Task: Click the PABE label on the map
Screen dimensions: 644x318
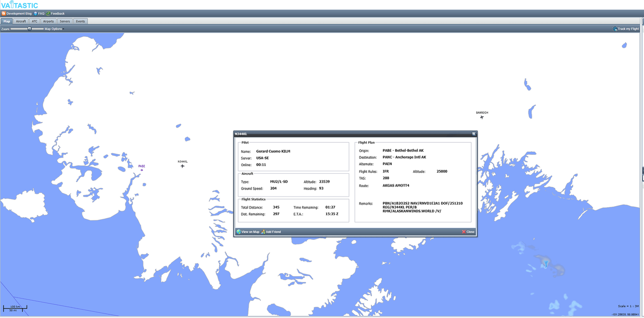Action: pyautogui.click(x=142, y=166)
